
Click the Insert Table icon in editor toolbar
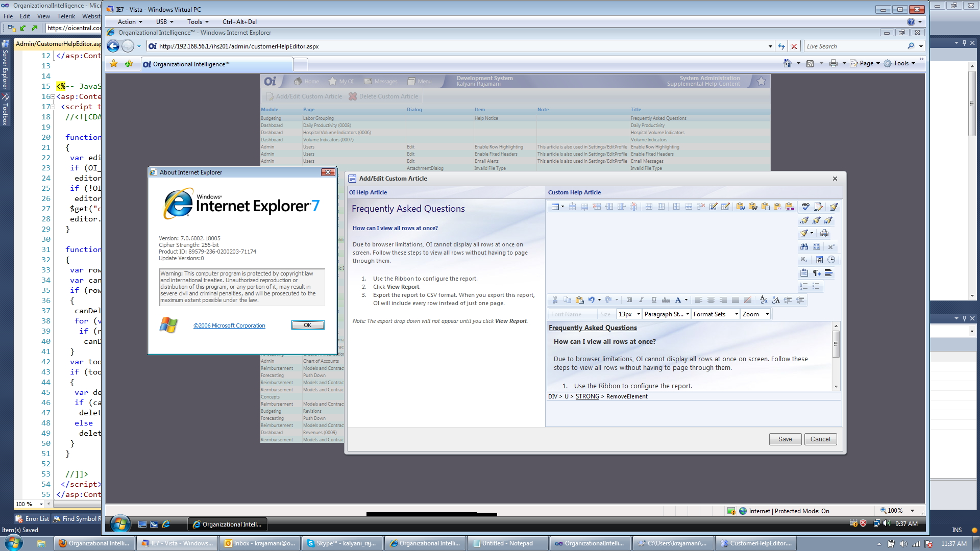[555, 207]
